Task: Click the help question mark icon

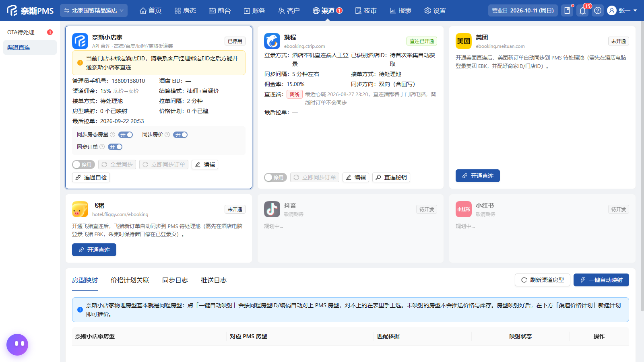Action: (x=598, y=10)
